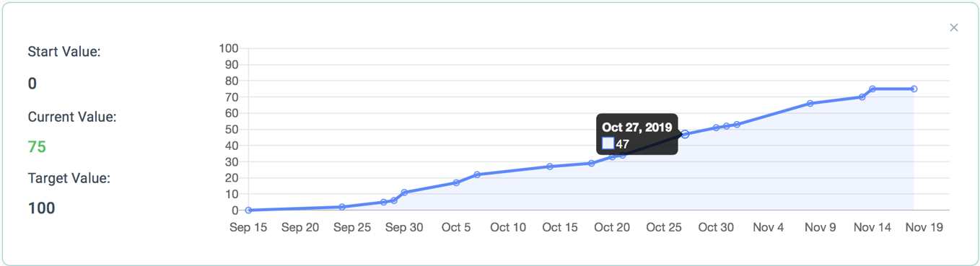Viewport: 980px width, 266px height.
Task: Select the data point at value 22 after Oct 5
Action: pos(477,174)
